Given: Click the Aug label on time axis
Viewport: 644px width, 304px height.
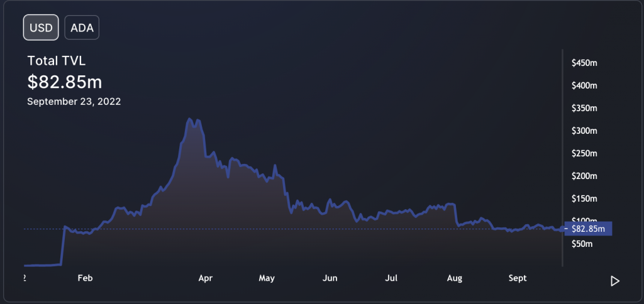Looking at the screenshot, I should (454, 278).
